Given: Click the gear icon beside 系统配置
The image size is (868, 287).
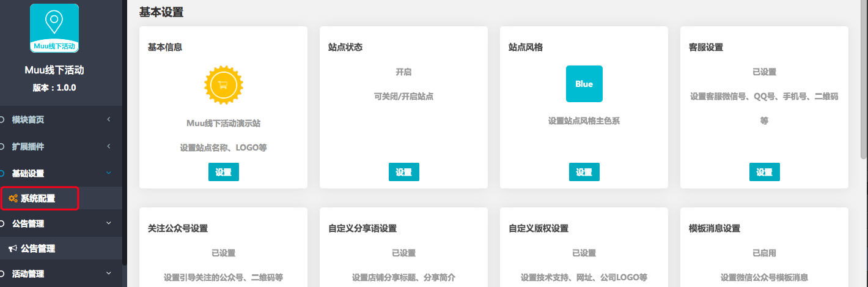Looking at the screenshot, I should coord(12,198).
